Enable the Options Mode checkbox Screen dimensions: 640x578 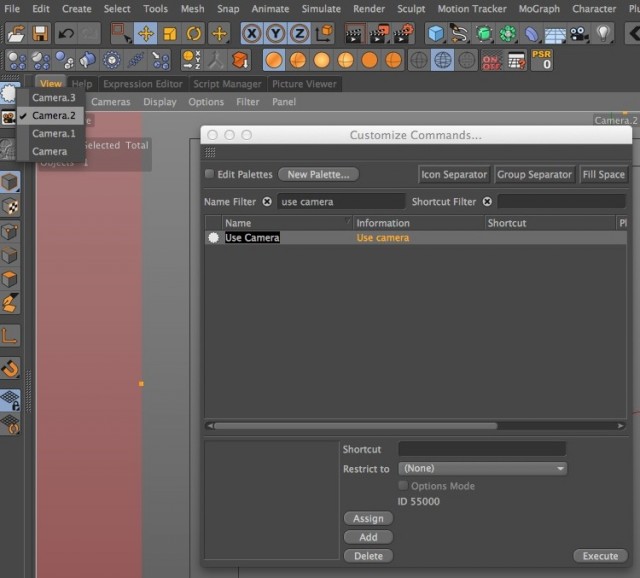coord(403,485)
